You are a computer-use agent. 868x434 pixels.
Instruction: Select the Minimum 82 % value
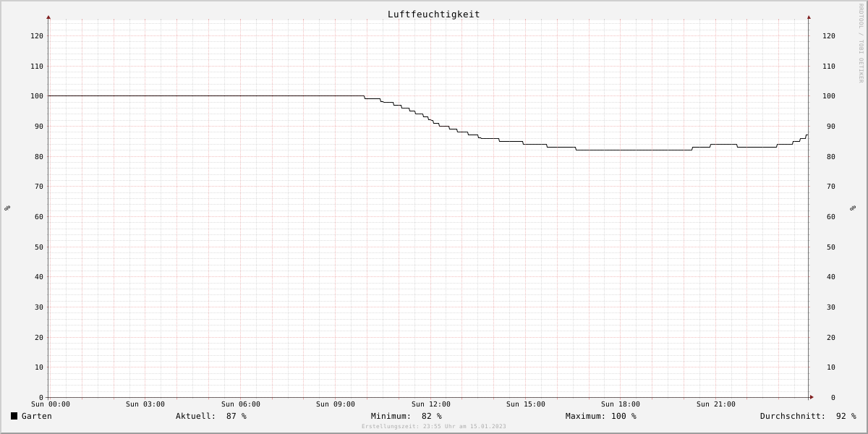pyautogui.click(x=432, y=416)
